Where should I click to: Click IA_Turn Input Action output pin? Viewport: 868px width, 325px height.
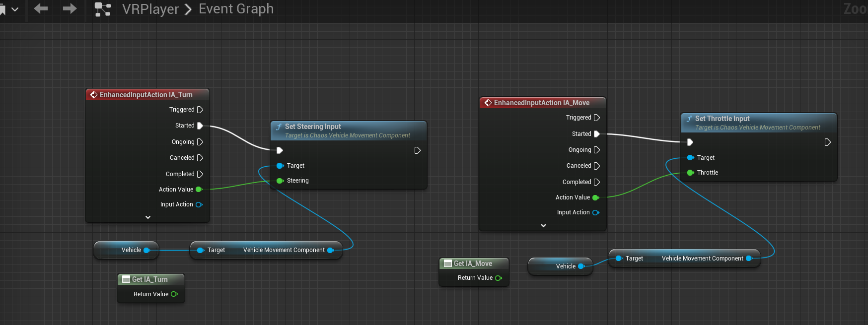[x=199, y=204]
